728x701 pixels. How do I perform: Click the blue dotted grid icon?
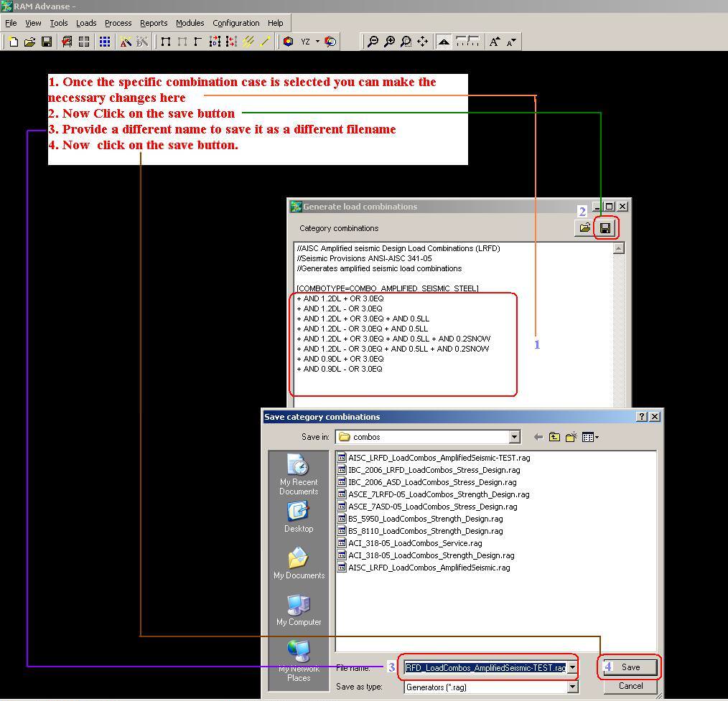[x=105, y=42]
